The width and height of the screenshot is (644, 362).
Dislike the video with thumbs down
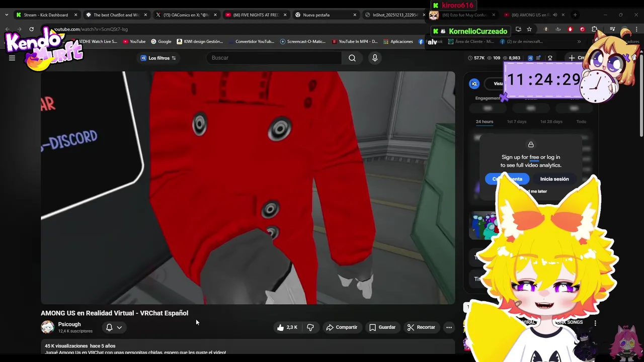tap(310, 327)
